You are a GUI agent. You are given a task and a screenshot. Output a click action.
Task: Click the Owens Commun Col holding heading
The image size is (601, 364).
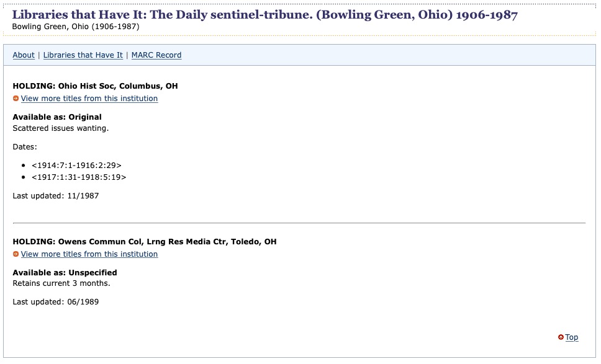[144, 242]
